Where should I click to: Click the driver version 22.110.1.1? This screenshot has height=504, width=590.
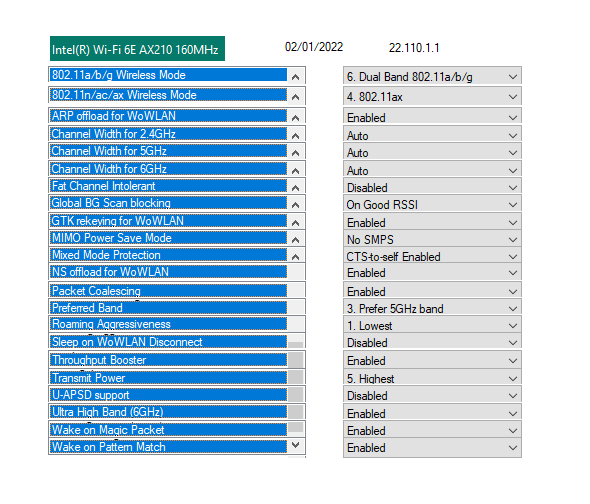pos(414,48)
